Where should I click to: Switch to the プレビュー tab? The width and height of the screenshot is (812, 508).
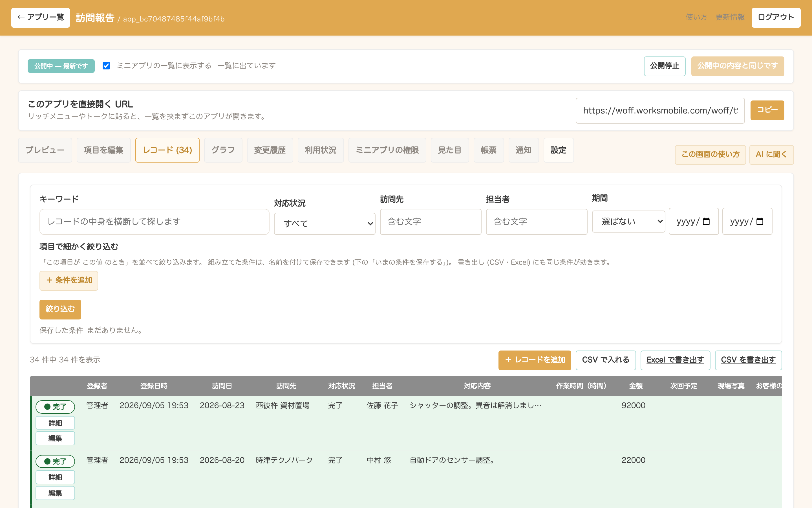coord(45,150)
